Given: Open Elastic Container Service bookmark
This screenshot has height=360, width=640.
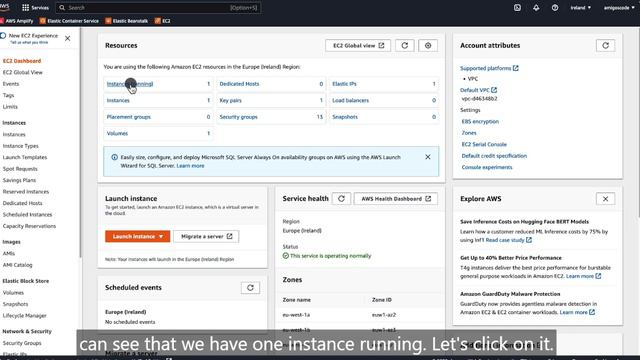Looking at the screenshot, I should pos(69,21).
